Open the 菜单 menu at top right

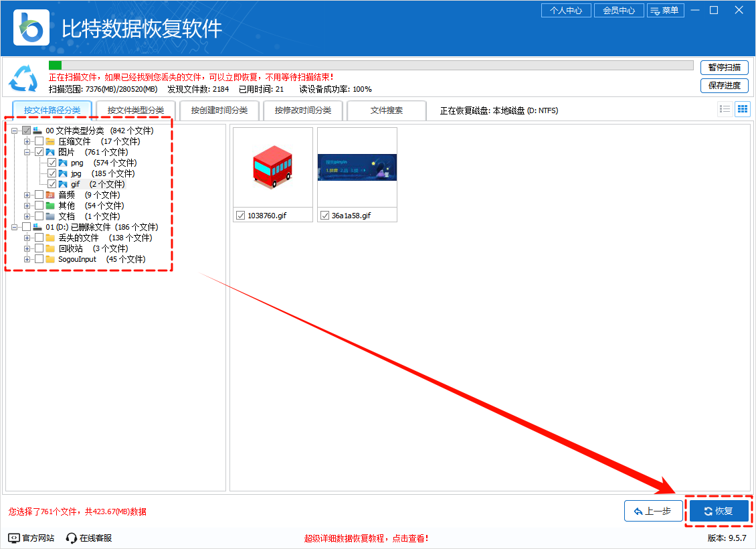click(666, 10)
